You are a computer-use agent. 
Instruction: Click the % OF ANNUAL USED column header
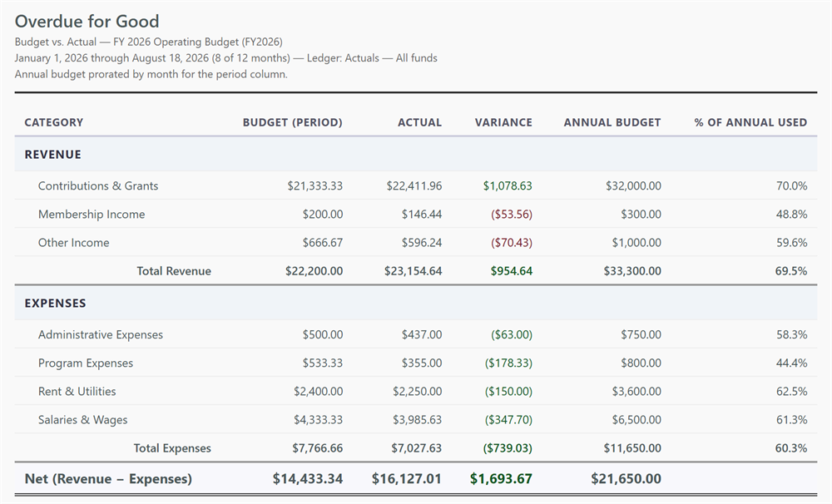(x=750, y=122)
